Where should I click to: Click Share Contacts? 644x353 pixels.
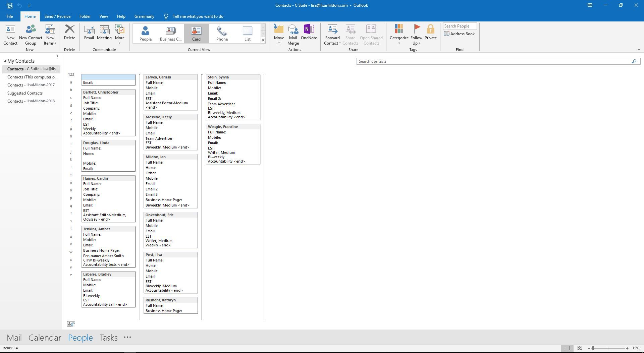tap(350, 35)
